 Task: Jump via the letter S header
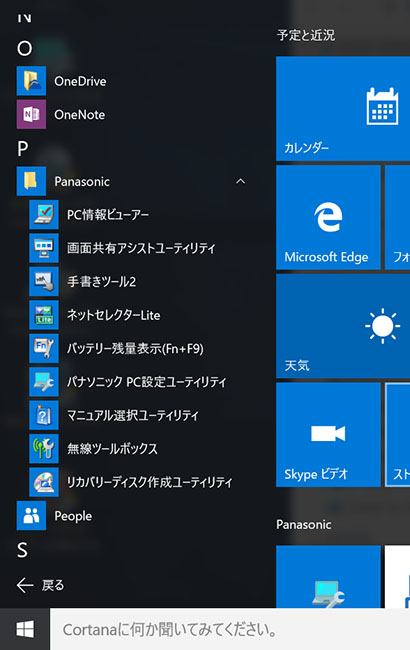coord(22,550)
